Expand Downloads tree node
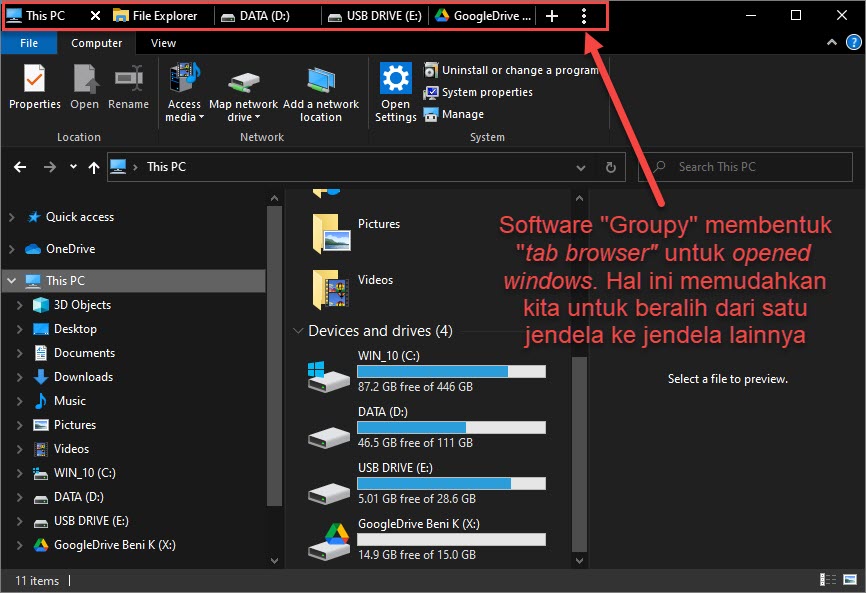 [x=20, y=377]
